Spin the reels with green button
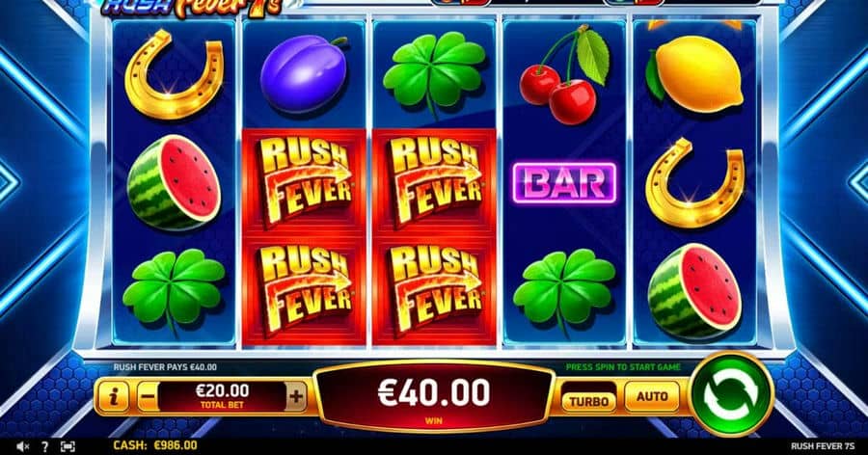The height and width of the screenshot is (455, 868). 731,395
